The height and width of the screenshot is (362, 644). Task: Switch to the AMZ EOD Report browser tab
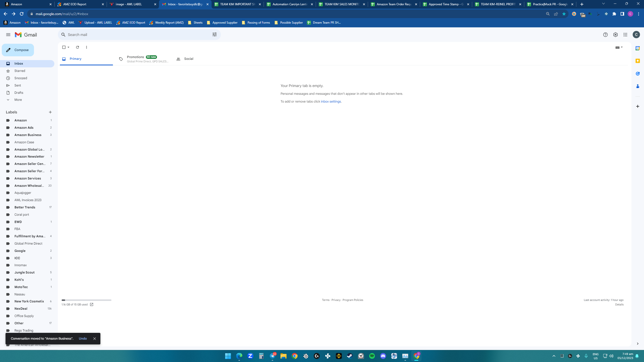[80, 4]
